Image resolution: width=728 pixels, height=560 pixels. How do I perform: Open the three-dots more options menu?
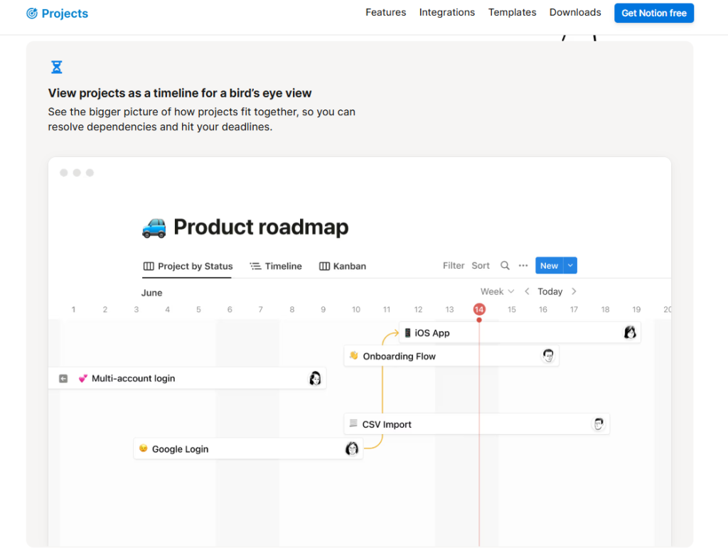pos(523,265)
